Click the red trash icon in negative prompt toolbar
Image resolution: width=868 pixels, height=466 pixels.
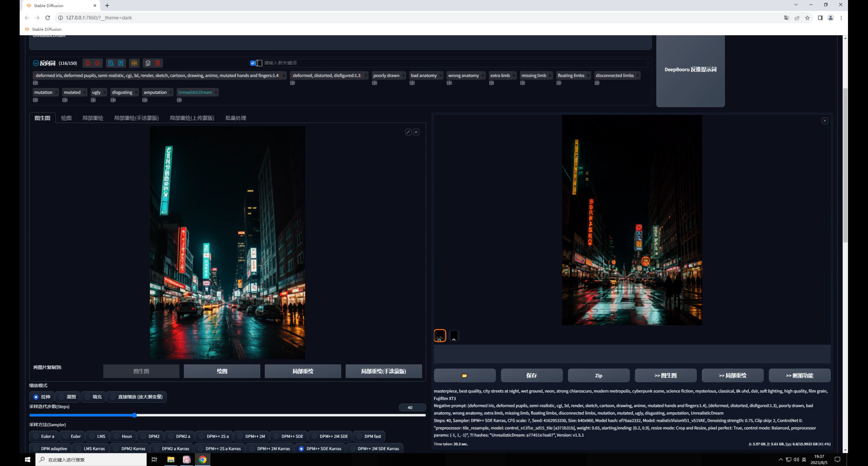[x=158, y=63]
